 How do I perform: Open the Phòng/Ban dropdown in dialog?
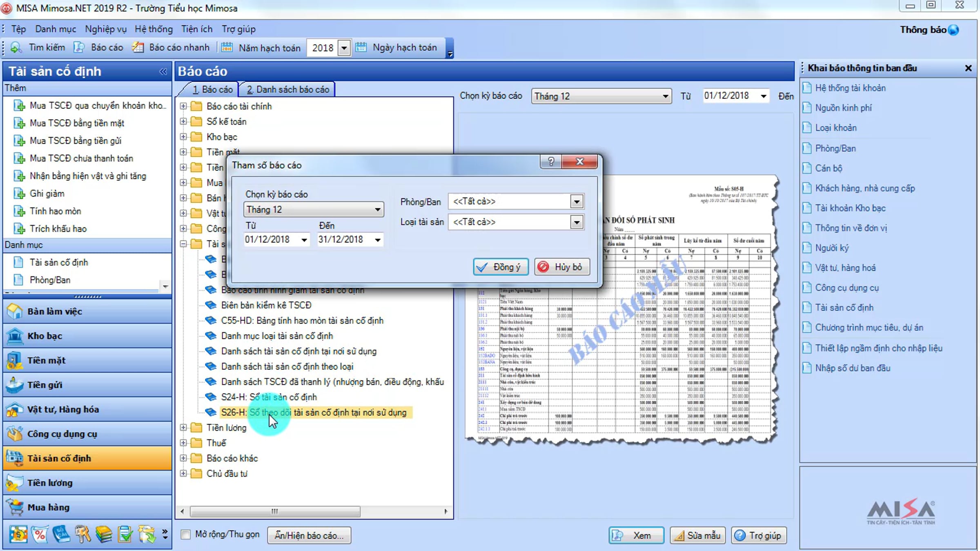pyautogui.click(x=577, y=201)
